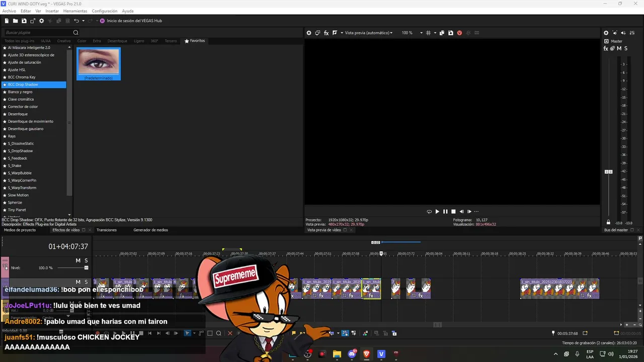Image resolution: width=644 pixels, height=362 pixels.
Task: Open the Editar menu
Action: coord(26,11)
